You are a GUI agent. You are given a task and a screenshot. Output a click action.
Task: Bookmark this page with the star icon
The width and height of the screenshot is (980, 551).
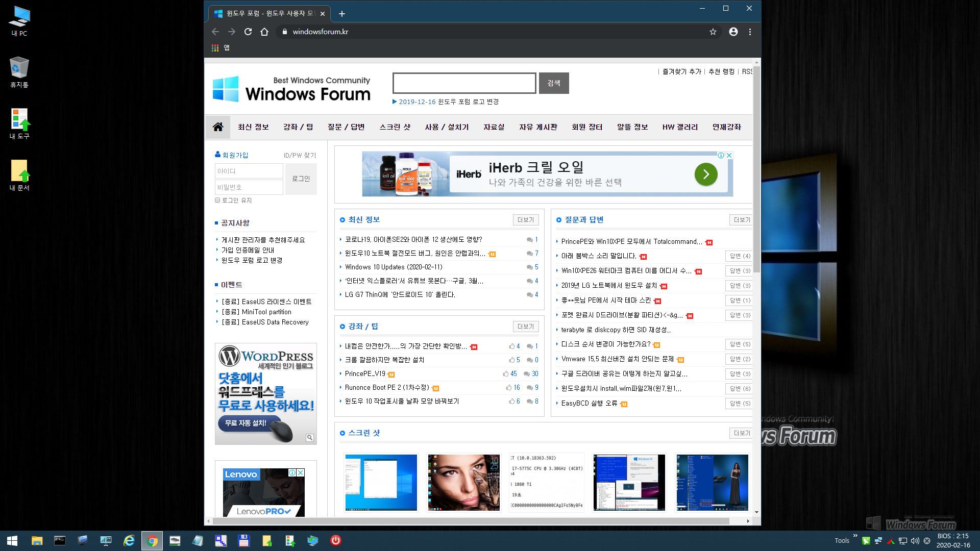pos(713,32)
